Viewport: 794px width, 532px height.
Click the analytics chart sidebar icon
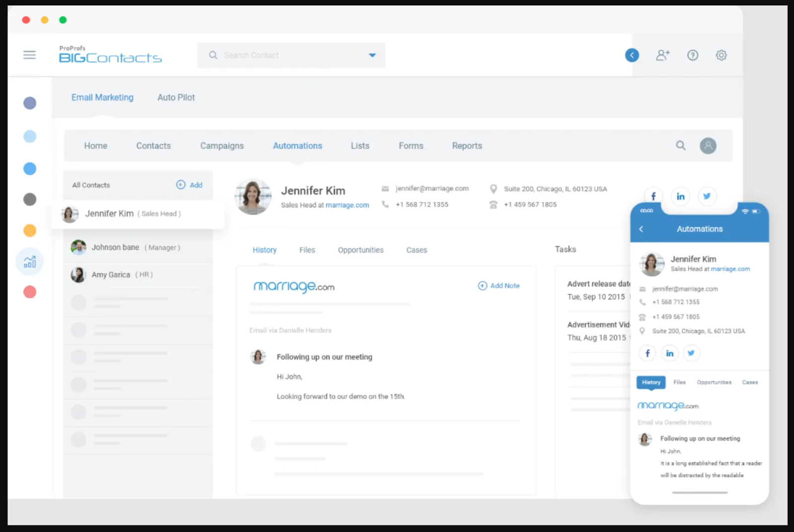coord(30,261)
